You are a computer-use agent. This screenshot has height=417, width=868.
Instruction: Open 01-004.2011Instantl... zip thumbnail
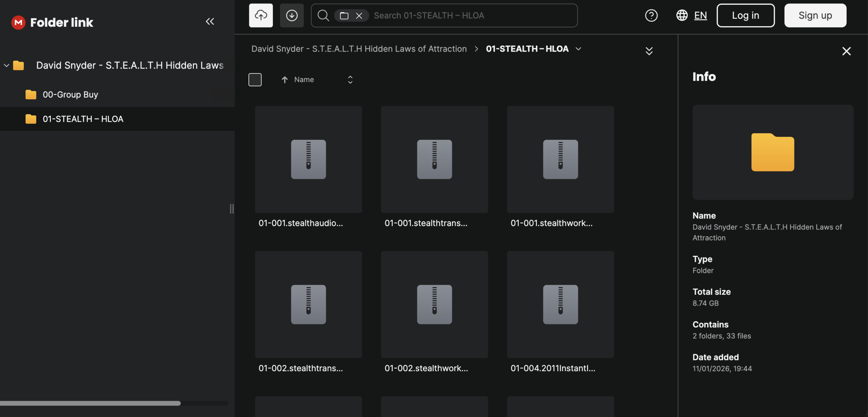pos(560,304)
